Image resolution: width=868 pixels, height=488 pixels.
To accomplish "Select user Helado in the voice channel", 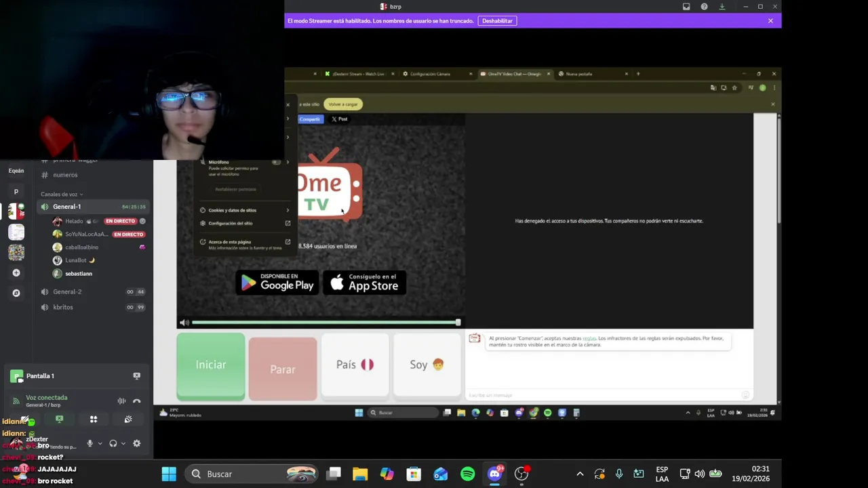I will point(74,221).
